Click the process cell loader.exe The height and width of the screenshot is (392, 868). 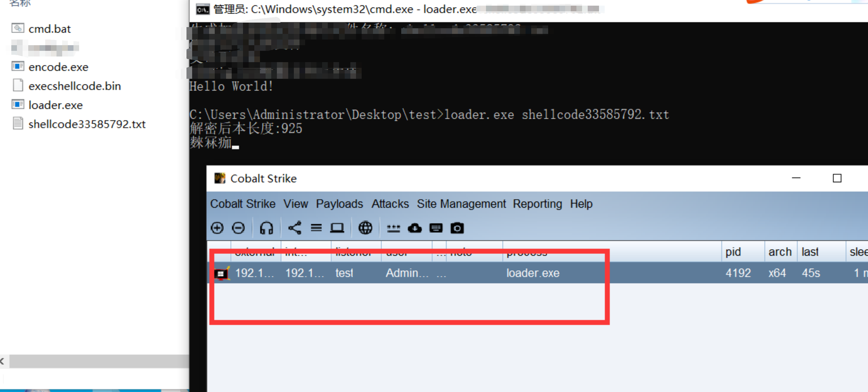point(533,273)
